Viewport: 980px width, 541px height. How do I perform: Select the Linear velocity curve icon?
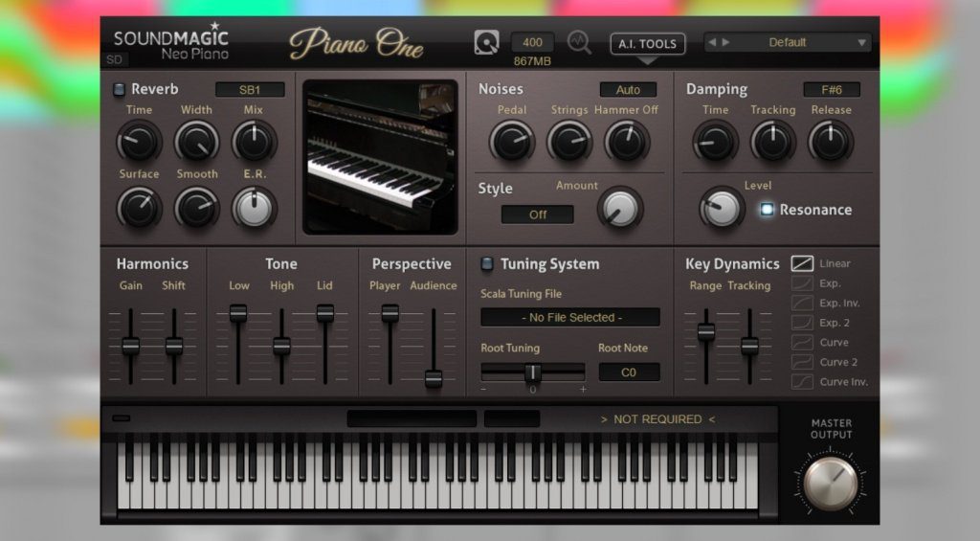[802, 263]
